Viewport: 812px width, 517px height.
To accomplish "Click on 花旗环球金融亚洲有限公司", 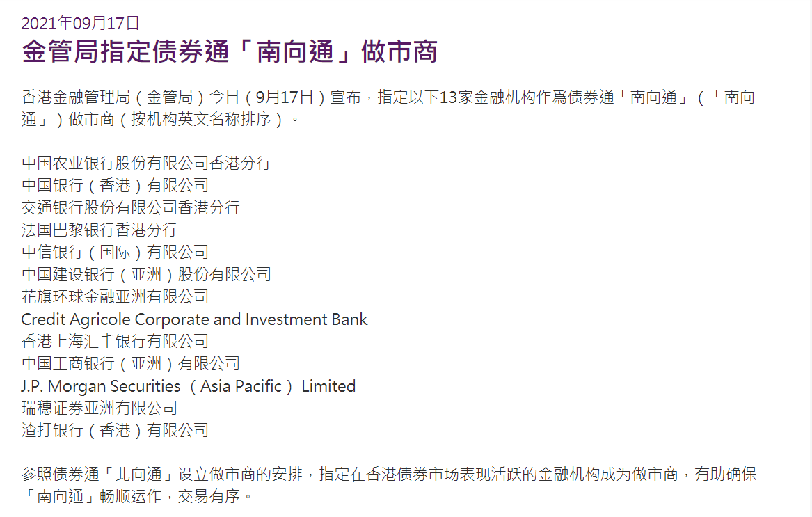I will click(x=115, y=297).
